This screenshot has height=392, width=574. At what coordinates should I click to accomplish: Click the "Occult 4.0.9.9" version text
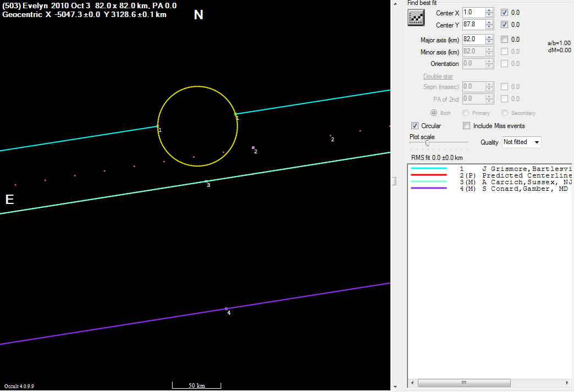(19, 386)
